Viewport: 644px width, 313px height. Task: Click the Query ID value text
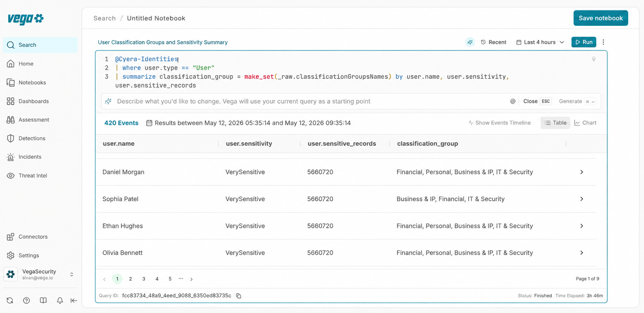point(176,296)
